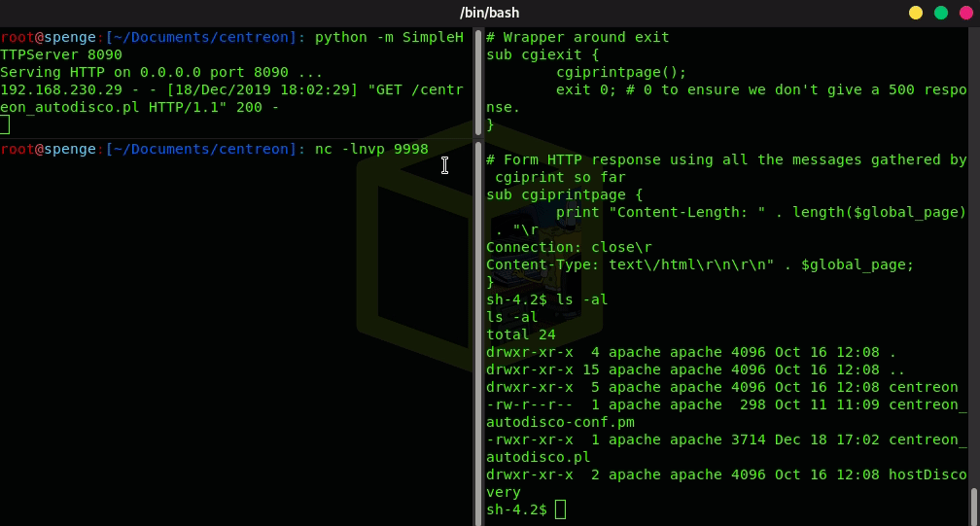980x526 pixels.
Task: Click the 'sub cgiexit {' line
Action: click(542, 55)
